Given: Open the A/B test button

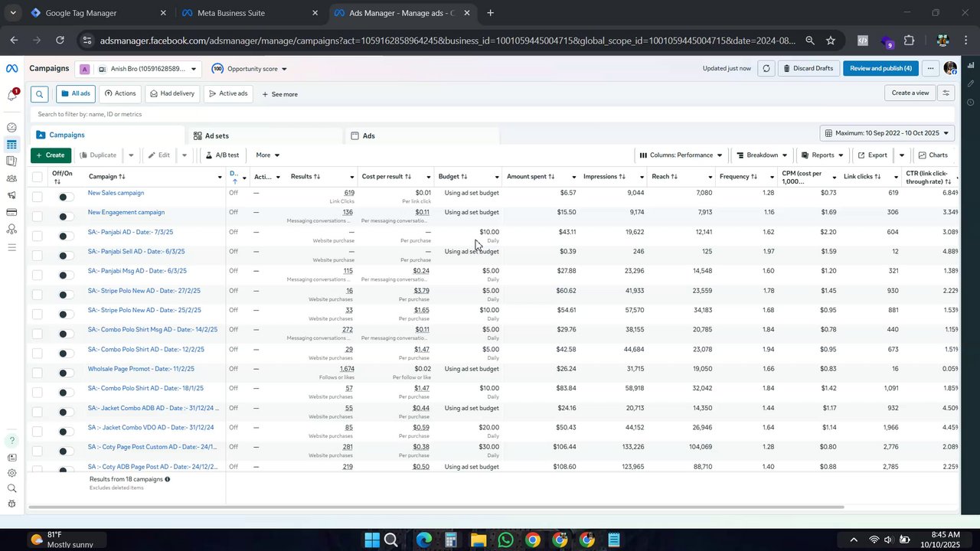Looking at the screenshot, I should pos(222,155).
